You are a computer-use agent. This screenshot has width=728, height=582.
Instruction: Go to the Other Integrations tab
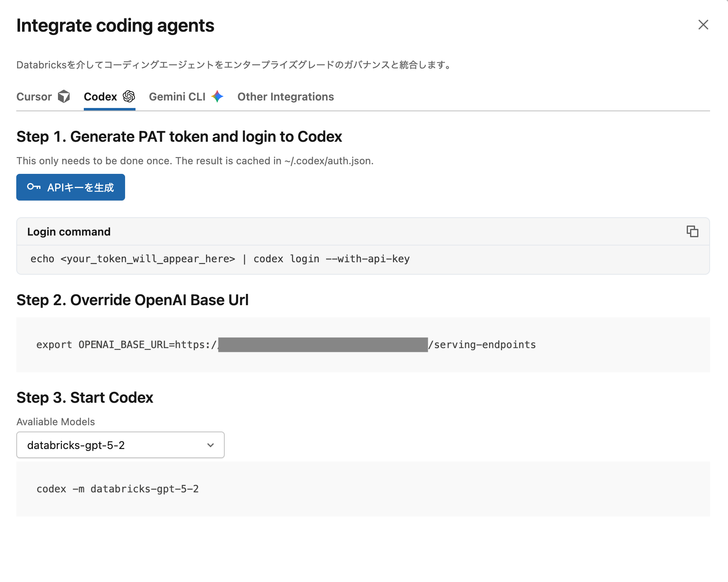[286, 97]
